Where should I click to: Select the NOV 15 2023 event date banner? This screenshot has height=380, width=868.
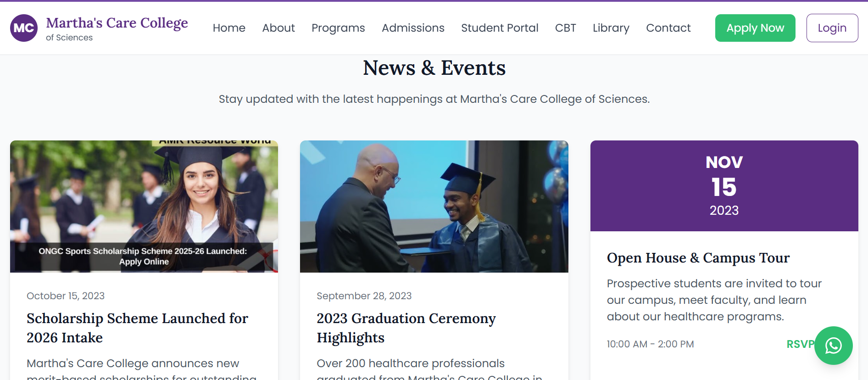(724, 185)
